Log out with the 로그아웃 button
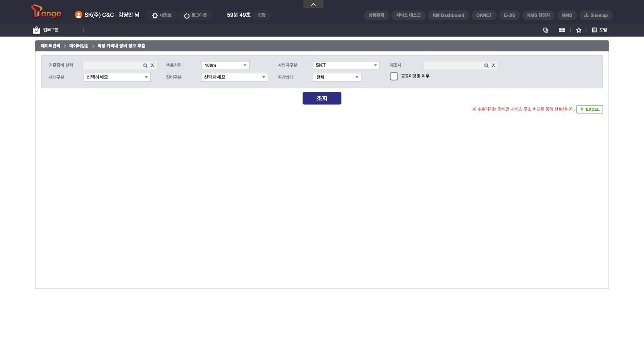Image resolution: width=644 pixels, height=350 pixels. coord(196,16)
